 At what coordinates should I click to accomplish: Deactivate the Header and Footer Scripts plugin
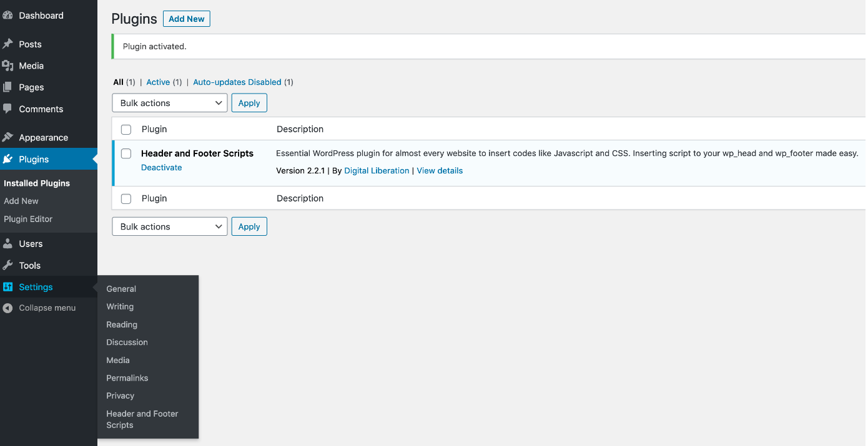point(161,167)
